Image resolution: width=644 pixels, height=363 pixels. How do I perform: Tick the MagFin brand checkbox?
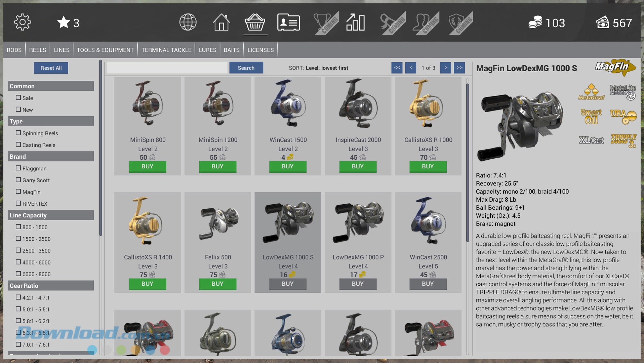[18, 192]
